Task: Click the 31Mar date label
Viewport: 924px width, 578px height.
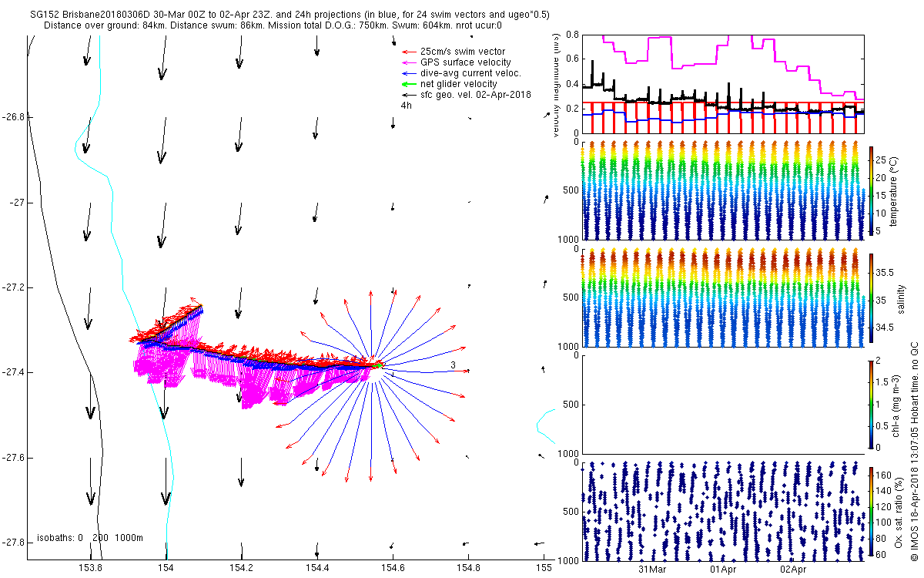Action: pyautogui.click(x=653, y=570)
